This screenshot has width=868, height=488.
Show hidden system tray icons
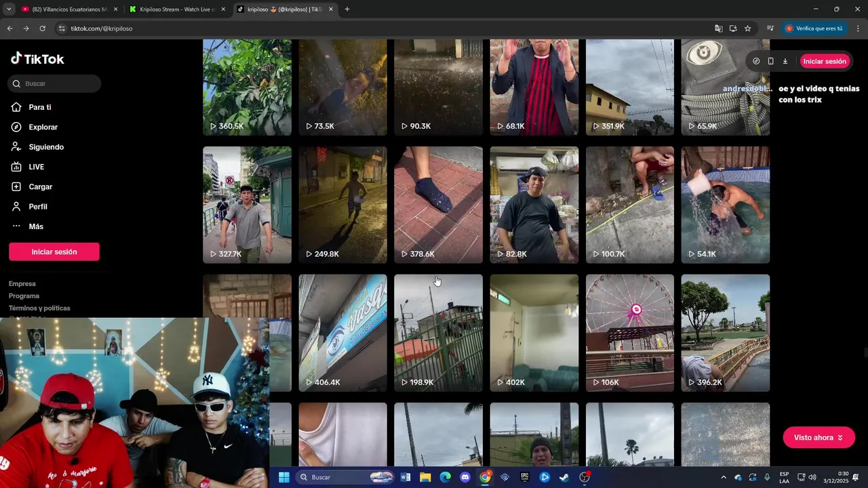click(x=723, y=477)
